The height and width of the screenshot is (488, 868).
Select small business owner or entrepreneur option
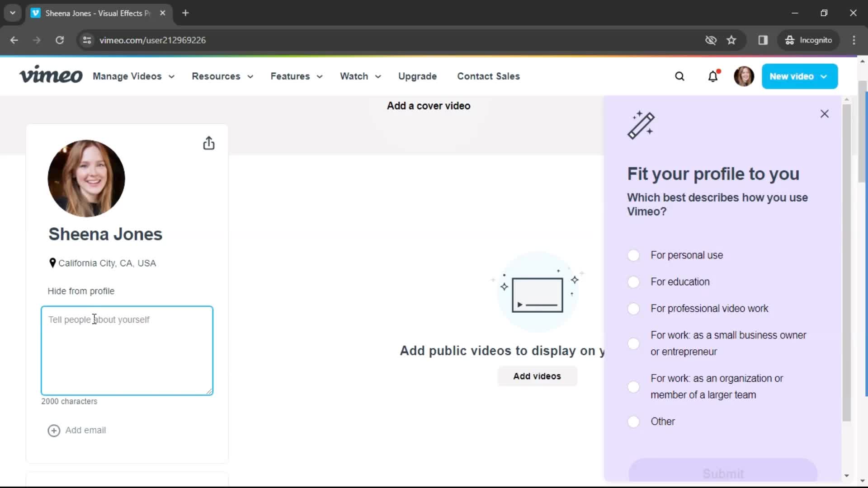pyautogui.click(x=633, y=343)
